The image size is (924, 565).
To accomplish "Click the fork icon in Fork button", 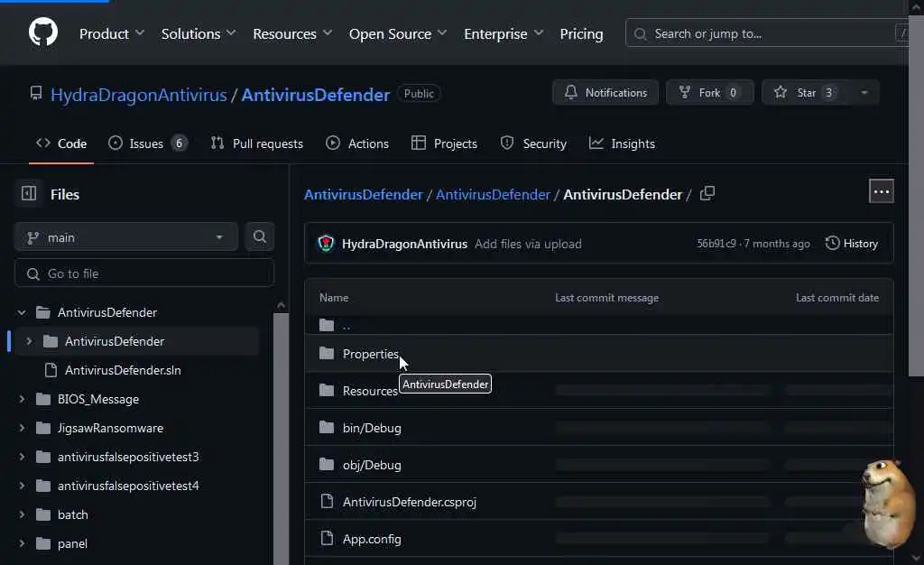I will tap(685, 92).
